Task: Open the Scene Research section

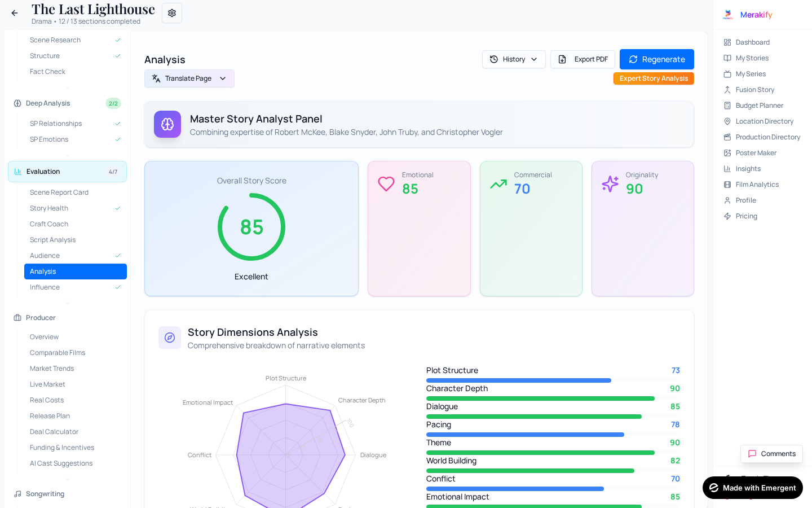Action: point(76,40)
